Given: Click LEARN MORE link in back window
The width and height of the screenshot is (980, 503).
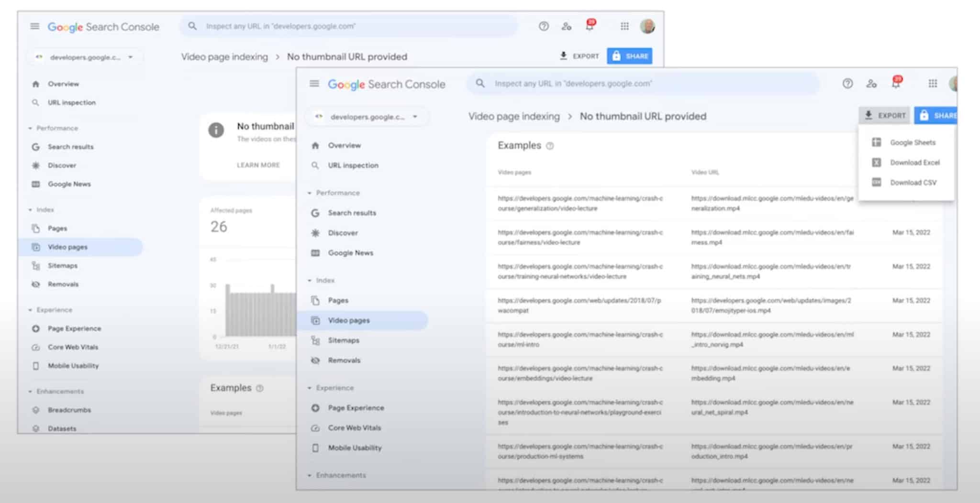Looking at the screenshot, I should [x=258, y=165].
